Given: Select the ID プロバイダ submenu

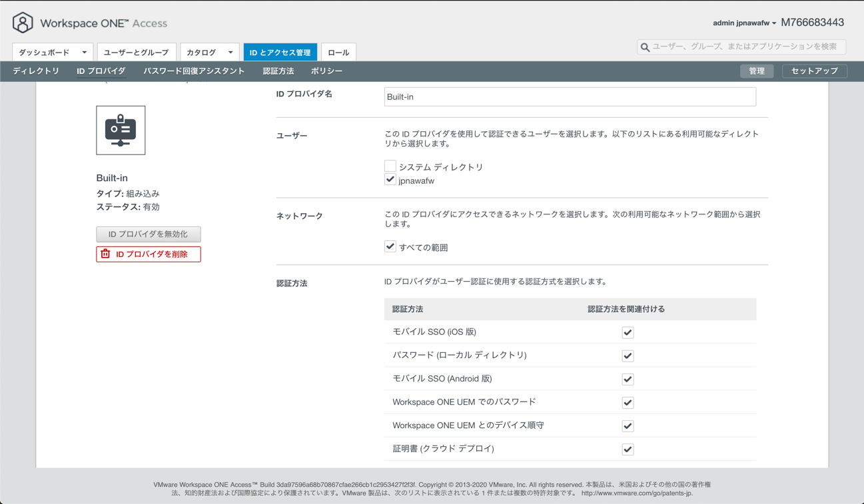Looking at the screenshot, I should pos(101,71).
